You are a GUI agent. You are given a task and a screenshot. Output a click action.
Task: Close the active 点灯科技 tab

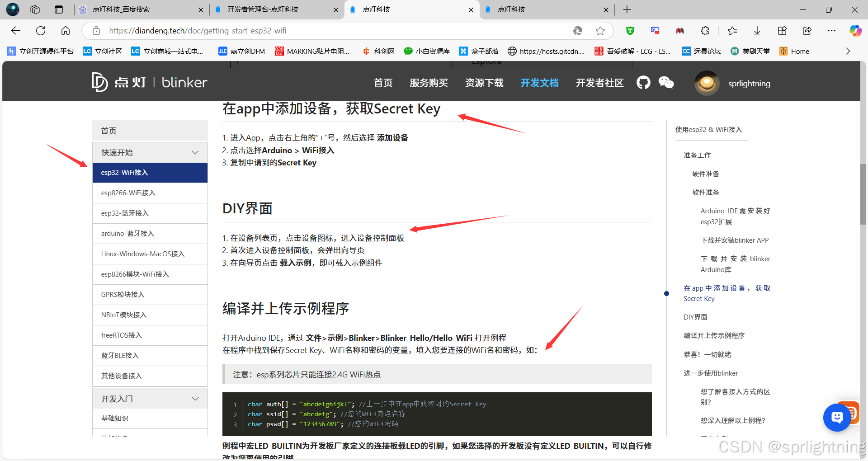471,9
